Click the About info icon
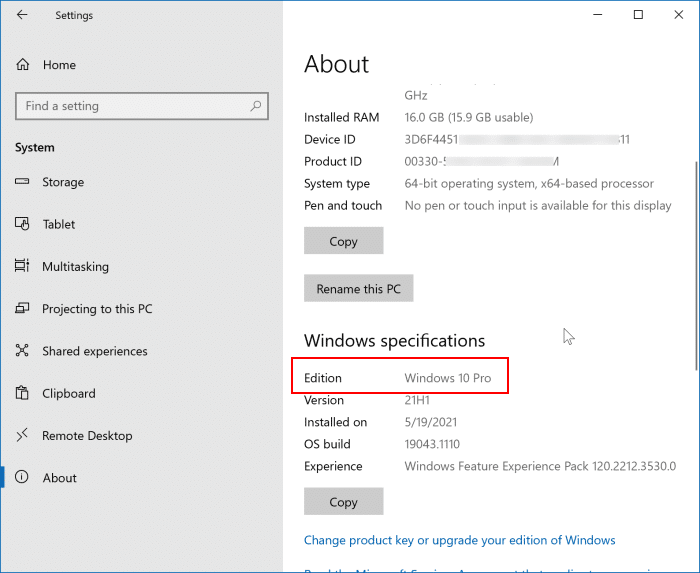The height and width of the screenshot is (573, 700). (x=22, y=477)
